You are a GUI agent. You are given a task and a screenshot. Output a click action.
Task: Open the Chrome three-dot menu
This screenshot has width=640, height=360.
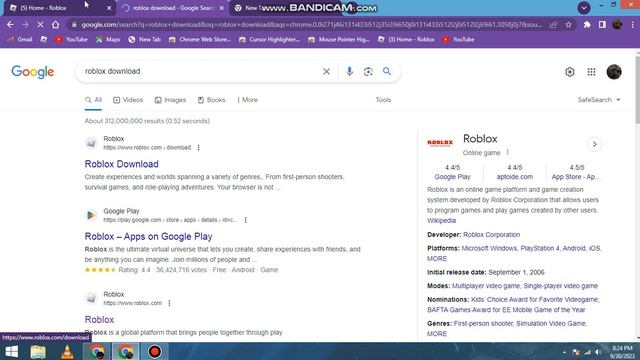pos(633,24)
